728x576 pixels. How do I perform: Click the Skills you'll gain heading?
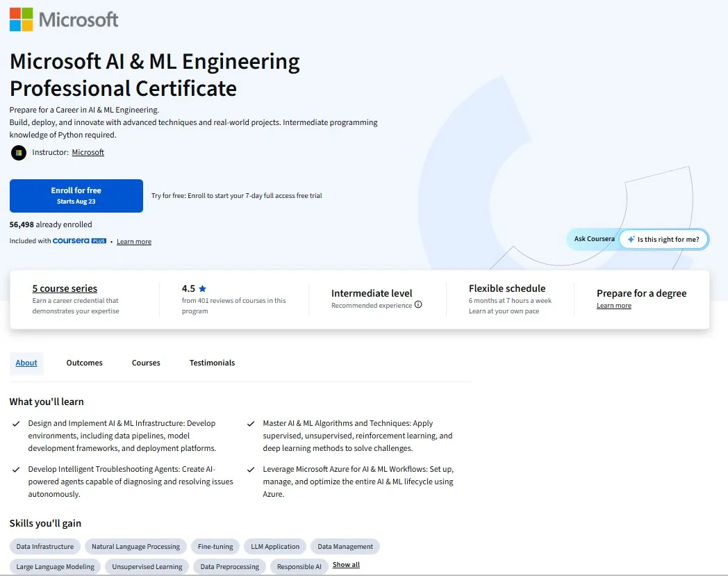click(45, 523)
